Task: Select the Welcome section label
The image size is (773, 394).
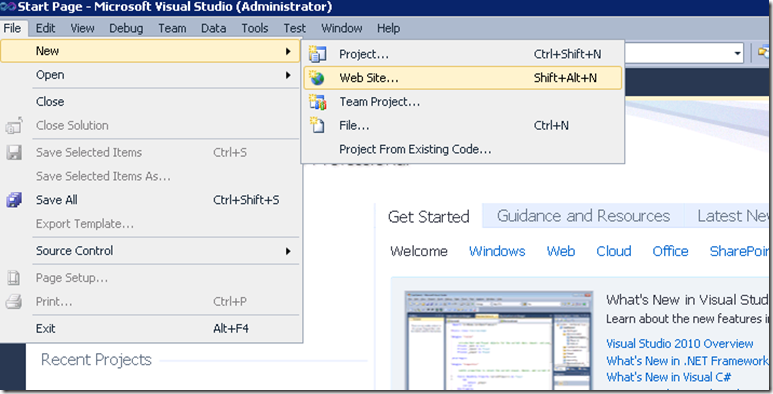Action: [419, 251]
